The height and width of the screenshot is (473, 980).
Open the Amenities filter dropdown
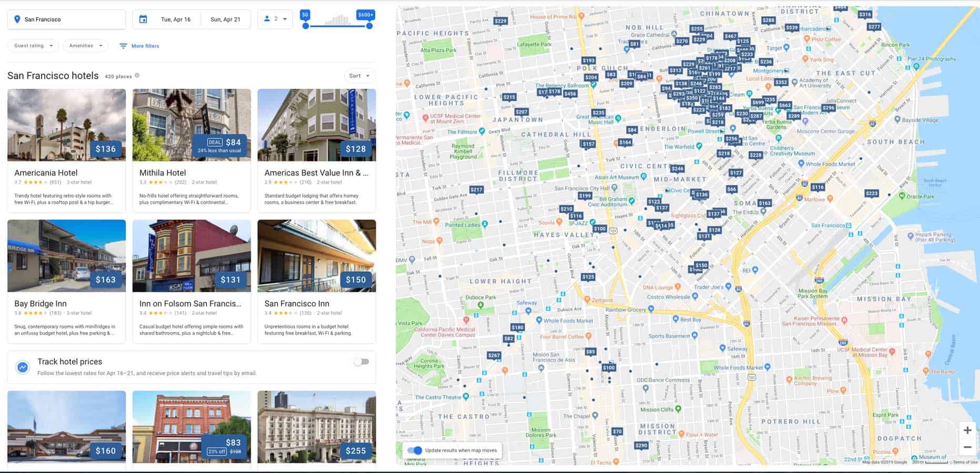[85, 46]
